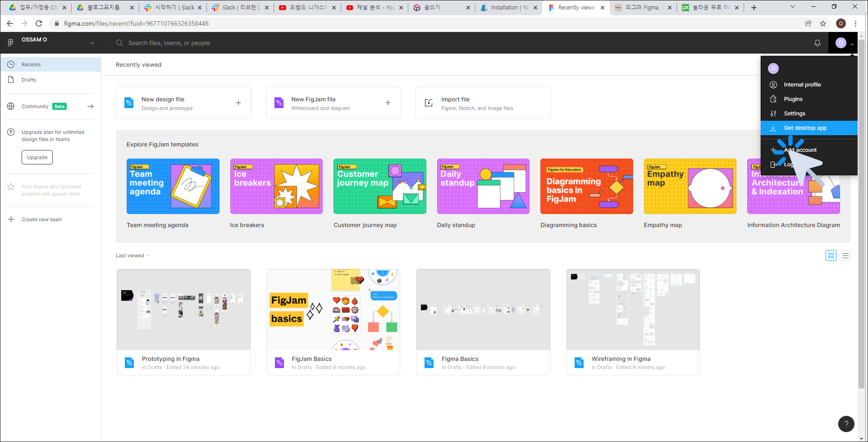Click the New design file blue icon

(129, 103)
